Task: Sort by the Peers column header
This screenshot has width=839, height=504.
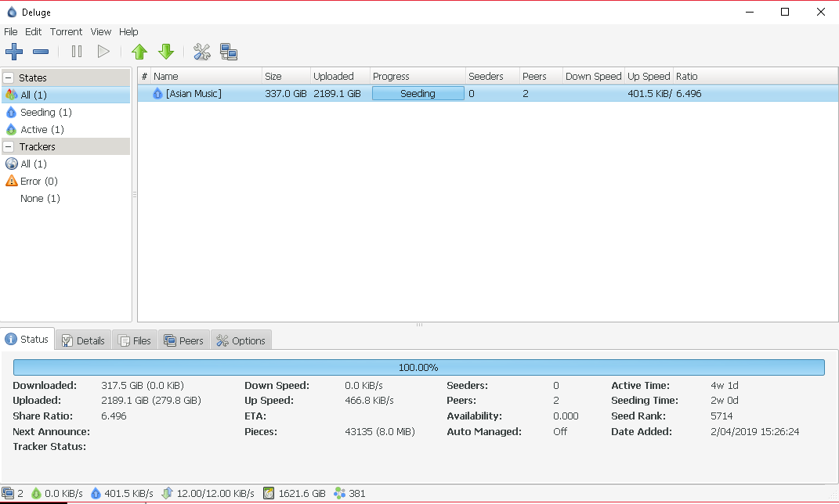Action: (541, 77)
